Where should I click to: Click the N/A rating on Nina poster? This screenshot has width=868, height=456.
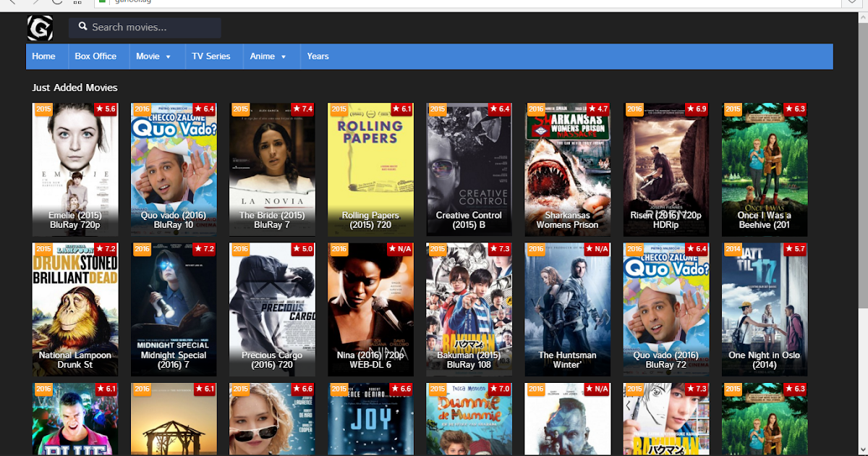coord(401,249)
